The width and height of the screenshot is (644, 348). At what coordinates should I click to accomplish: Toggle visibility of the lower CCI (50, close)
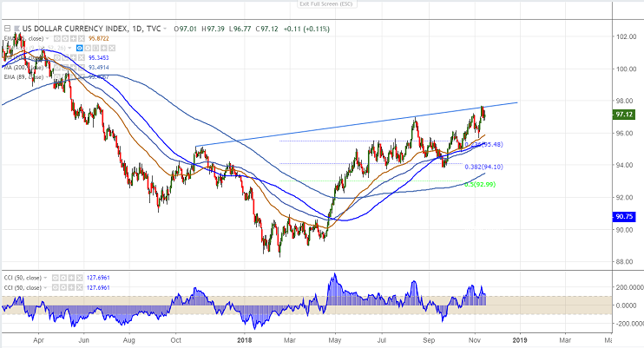[x=56, y=287]
